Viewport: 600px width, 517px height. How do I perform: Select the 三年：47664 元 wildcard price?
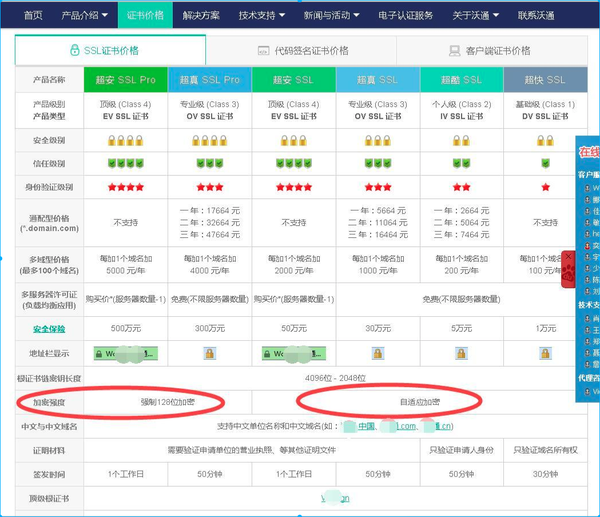click(210, 234)
